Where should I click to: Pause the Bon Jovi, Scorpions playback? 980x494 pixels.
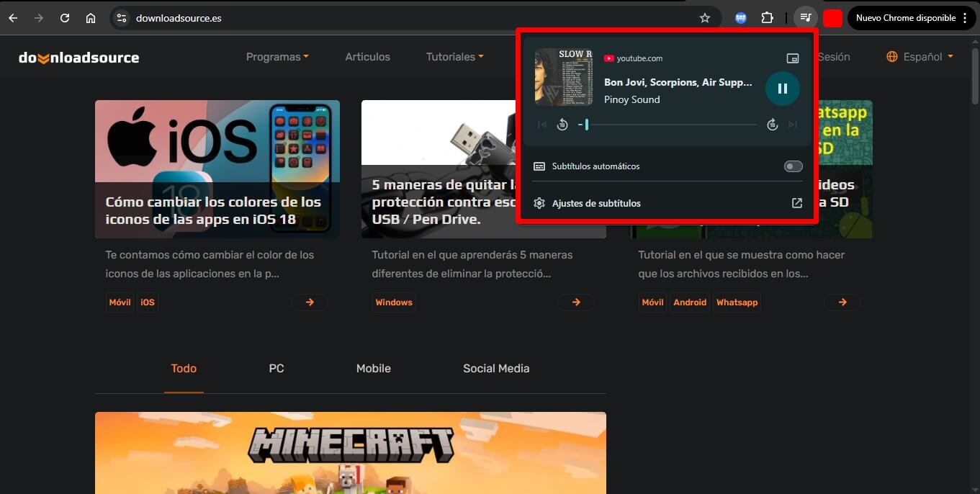(782, 89)
